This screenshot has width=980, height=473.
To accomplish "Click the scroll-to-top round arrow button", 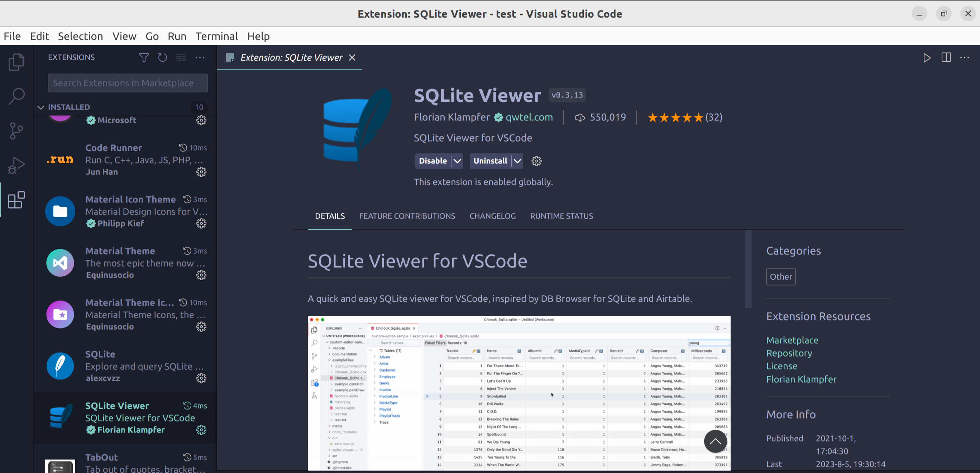I will coord(715,441).
